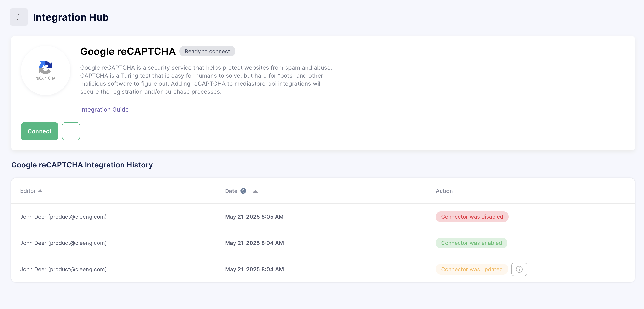The height and width of the screenshot is (309, 644).
Task: Open the three-dot more options menu
Action: pyautogui.click(x=71, y=131)
